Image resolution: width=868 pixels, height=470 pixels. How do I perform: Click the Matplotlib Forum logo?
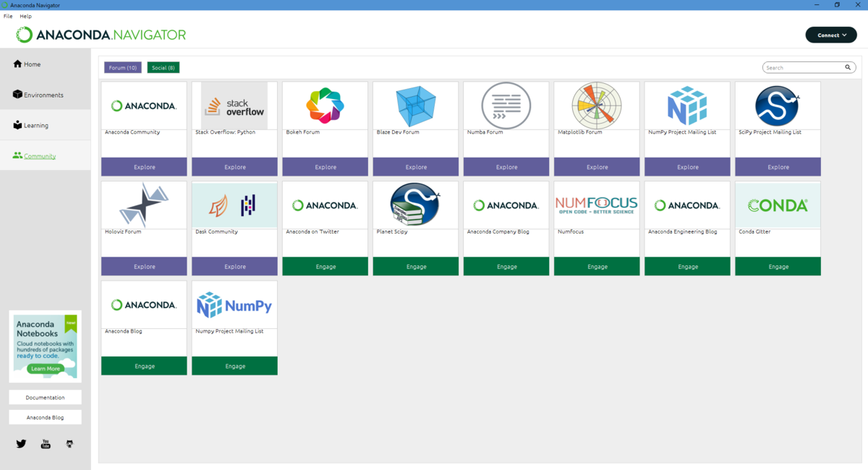click(x=597, y=106)
